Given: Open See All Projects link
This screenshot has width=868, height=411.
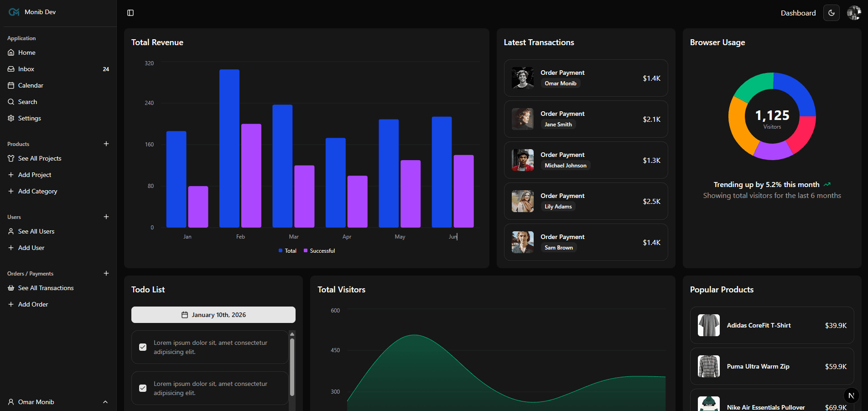Looking at the screenshot, I should pyautogui.click(x=58, y=158).
